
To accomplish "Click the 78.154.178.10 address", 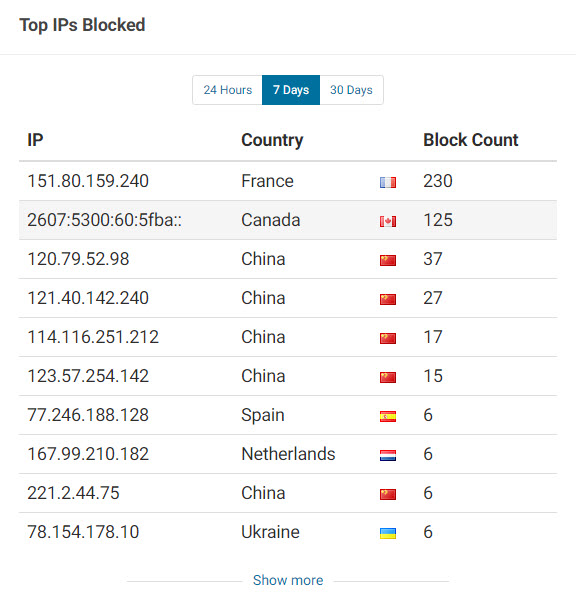I will coord(83,532).
